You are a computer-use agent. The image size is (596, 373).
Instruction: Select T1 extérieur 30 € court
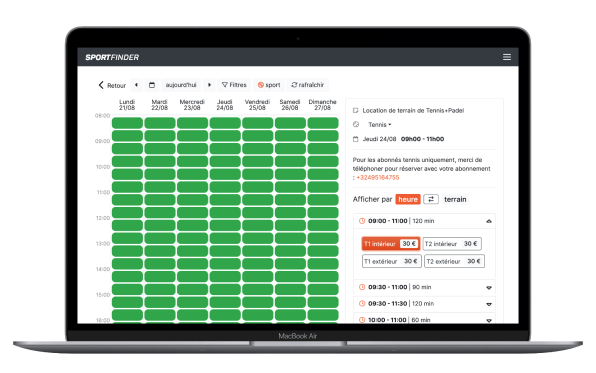coord(392,261)
